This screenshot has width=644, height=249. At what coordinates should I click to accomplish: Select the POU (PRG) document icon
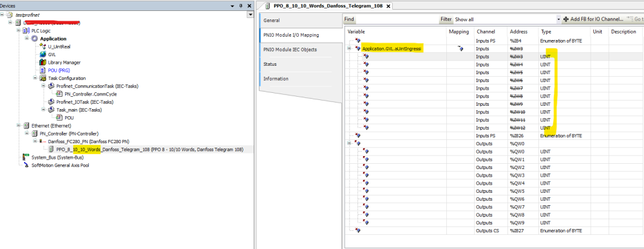coord(43,70)
